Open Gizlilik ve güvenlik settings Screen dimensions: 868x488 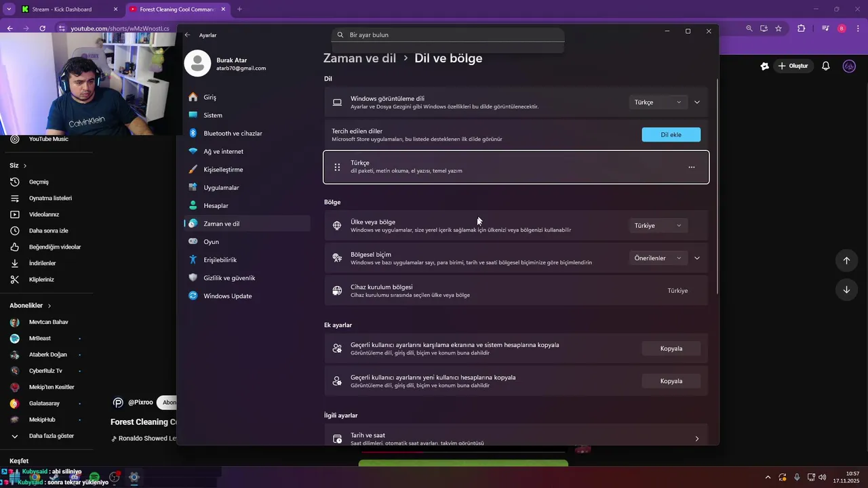pyautogui.click(x=247, y=278)
